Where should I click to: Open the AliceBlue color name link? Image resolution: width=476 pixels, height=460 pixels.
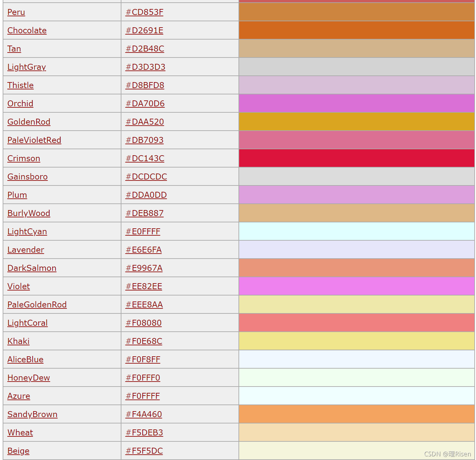pos(26,360)
